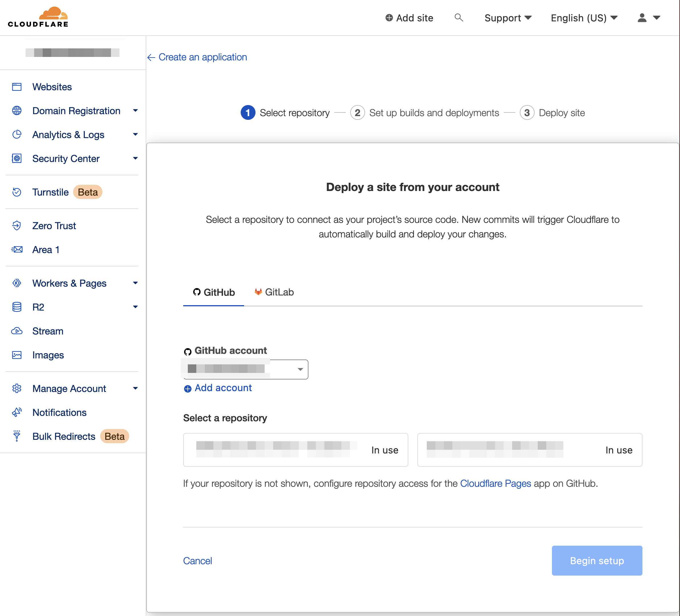The height and width of the screenshot is (616, 680).
Task: Click step 3 circle in progress stepper
Action: point(527,113)
